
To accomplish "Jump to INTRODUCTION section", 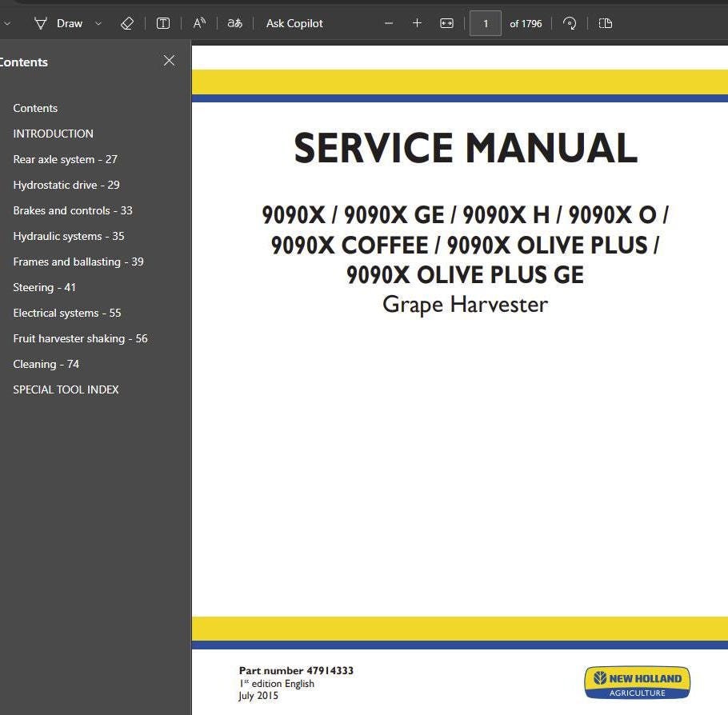I will (x=53, y=134).
